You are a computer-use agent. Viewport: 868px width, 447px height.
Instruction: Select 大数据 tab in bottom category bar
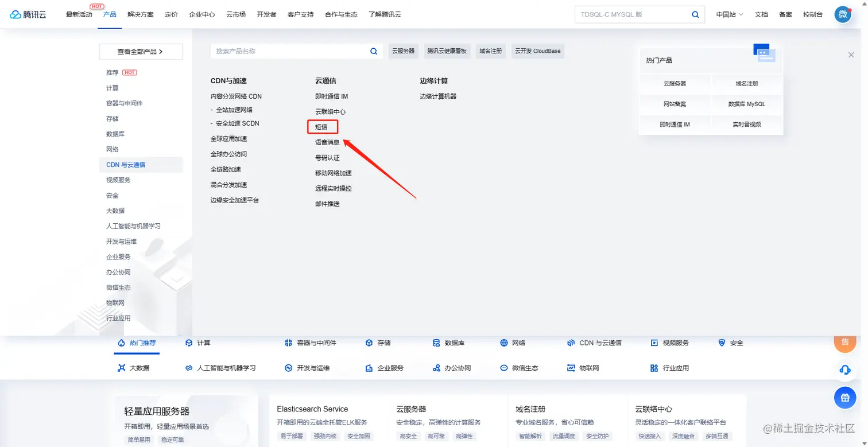(x=134, y=368)
